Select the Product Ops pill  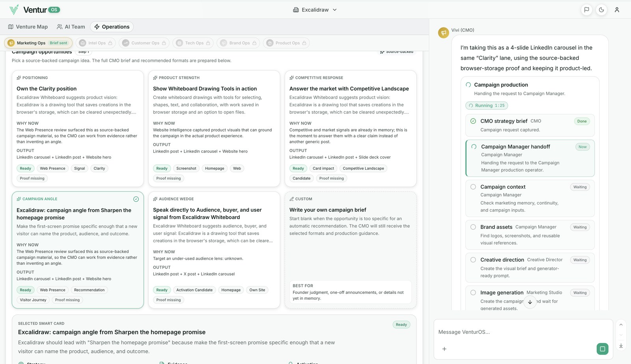click(286, 43)
